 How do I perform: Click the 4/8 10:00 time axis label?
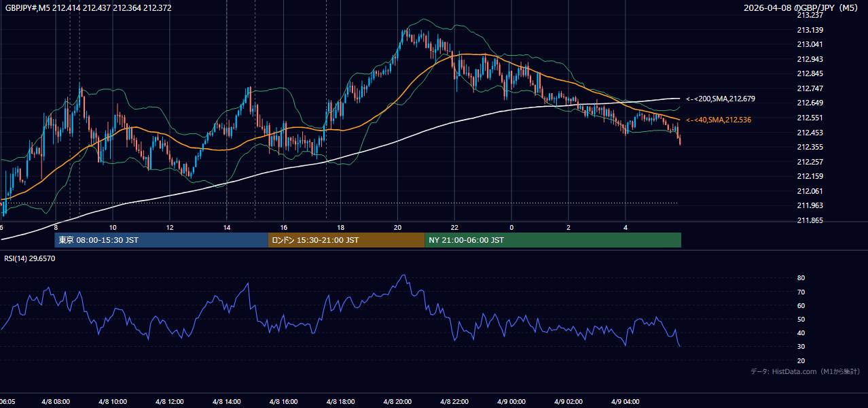pos(113,402)
